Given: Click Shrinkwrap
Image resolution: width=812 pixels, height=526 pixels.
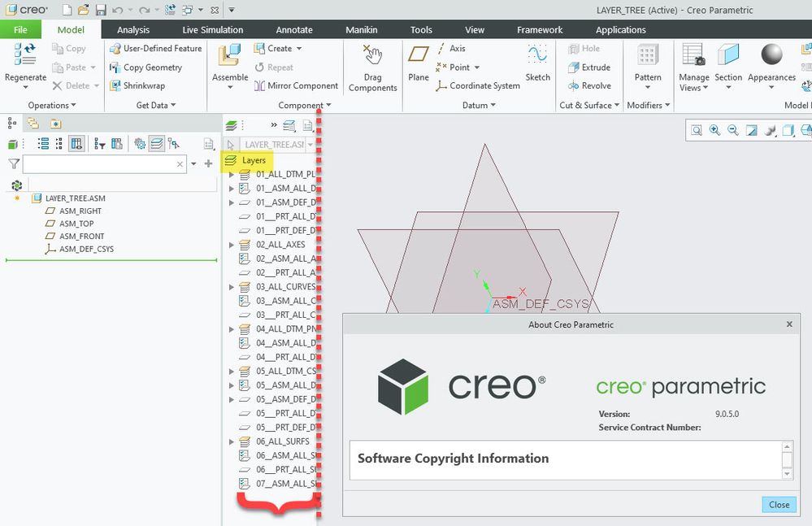Looking at the screenshot, I should click(x=137, y=86).
